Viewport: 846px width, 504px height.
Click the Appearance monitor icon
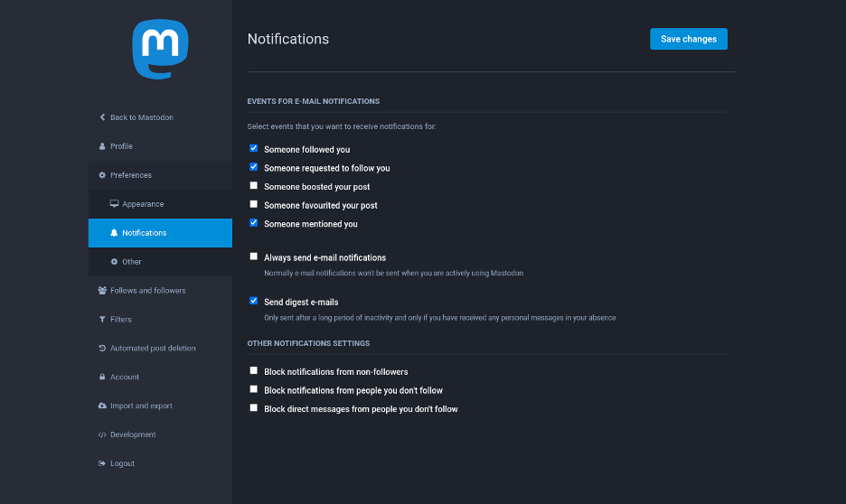coord(115,204)
